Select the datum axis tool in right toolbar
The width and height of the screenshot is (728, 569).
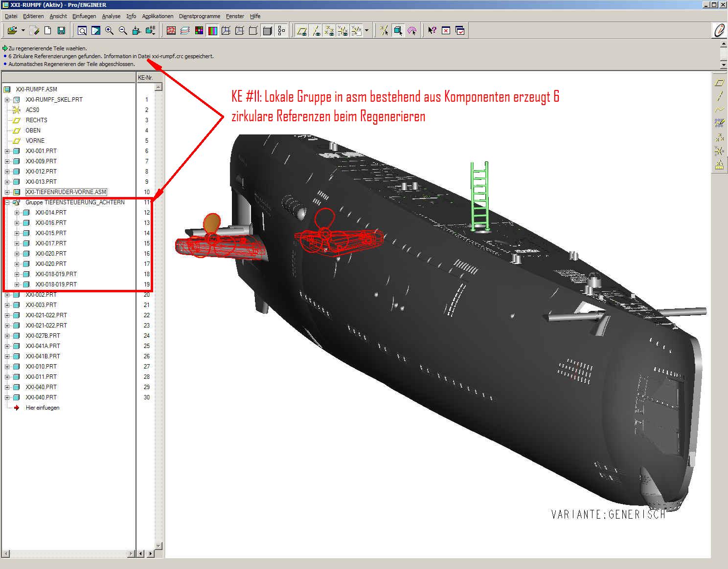pyautogui.click(x=719, y=96)
